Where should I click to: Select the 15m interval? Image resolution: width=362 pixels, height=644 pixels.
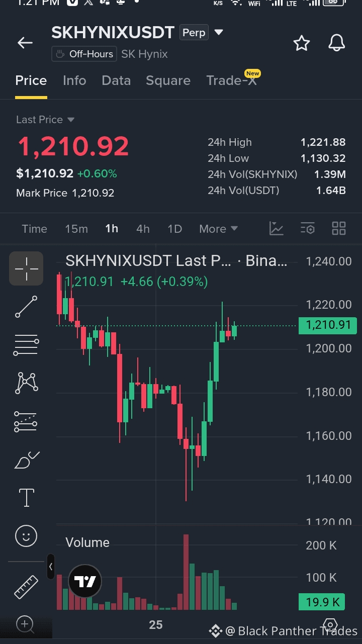pos(76,229)
